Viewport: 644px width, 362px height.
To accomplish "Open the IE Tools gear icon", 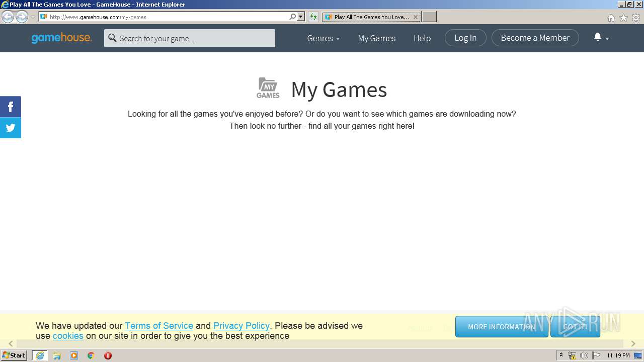I will click(x=636, y=18).
